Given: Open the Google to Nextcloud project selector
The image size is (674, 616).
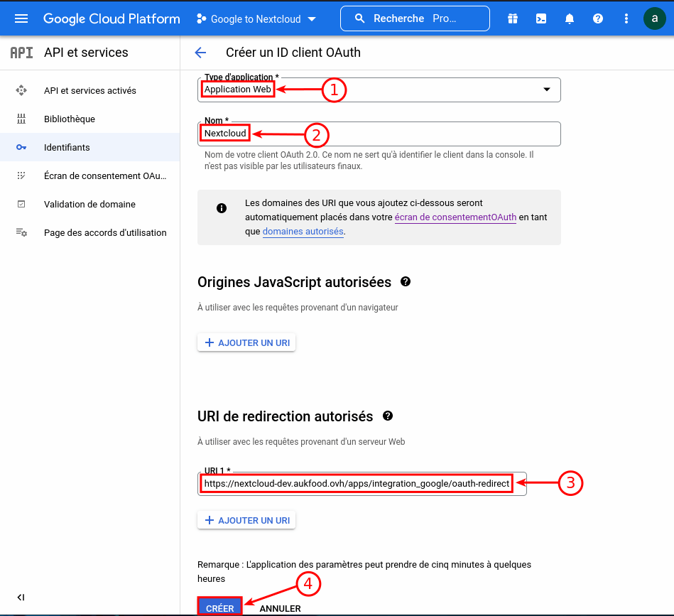Looking at the screenshot, I should (x=256, y=19).
